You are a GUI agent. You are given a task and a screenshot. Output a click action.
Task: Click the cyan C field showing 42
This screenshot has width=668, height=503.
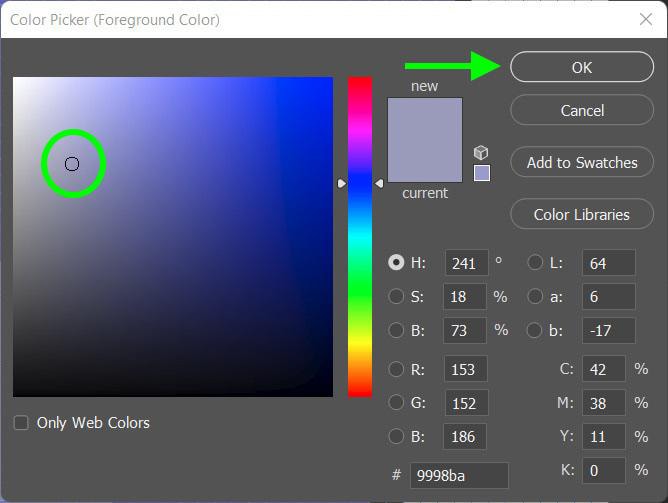(604, 369)
